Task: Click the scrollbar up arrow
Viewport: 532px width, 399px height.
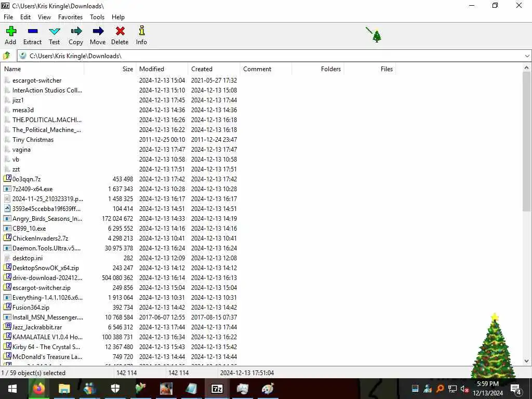Action: pos(526,68)
